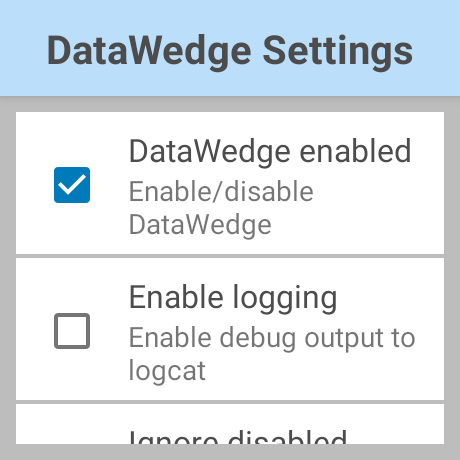
Task: Tap the blue checkmark icon
Action: coord(72,185)
